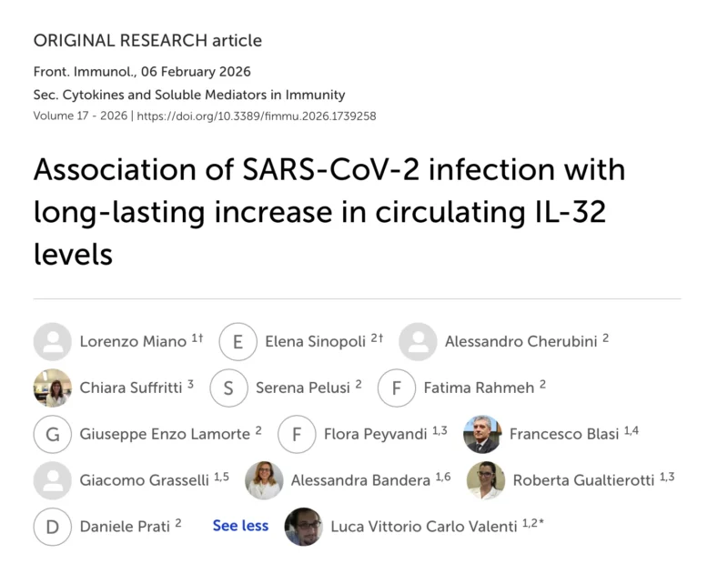Viewport: 728px width, 564px height.
Task: Collapse the author list via See less
Action: coord(239,526)
